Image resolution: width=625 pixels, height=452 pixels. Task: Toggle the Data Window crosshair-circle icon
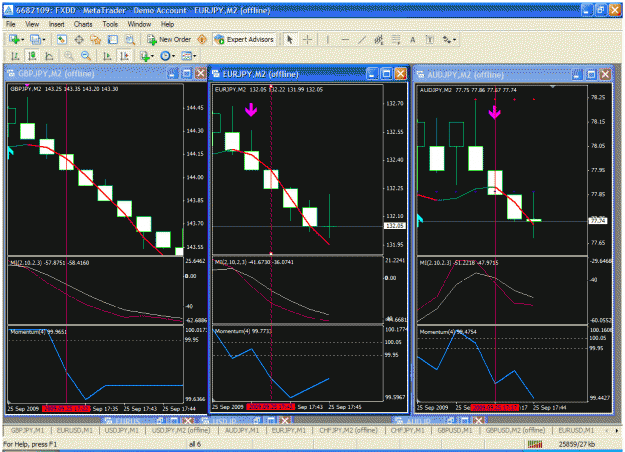[79, 39]
